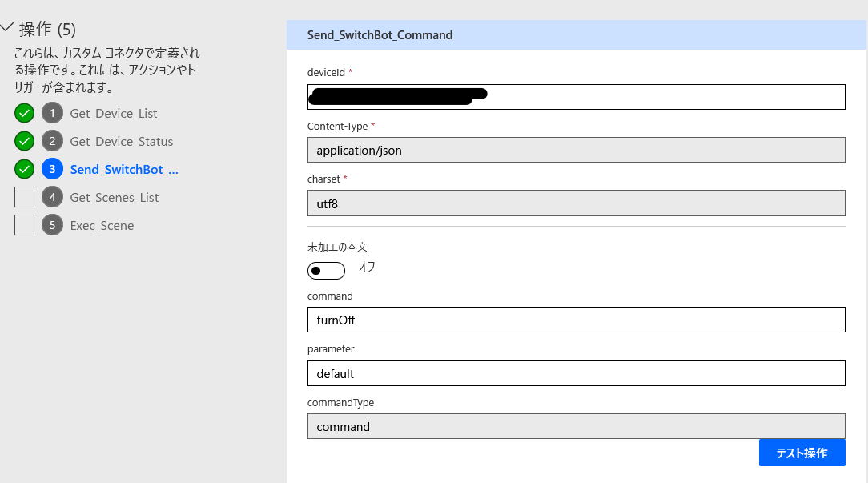Click the gray step 2 circle icon
The width and height of the screenshot is (868, 483).
click(51, 141)
